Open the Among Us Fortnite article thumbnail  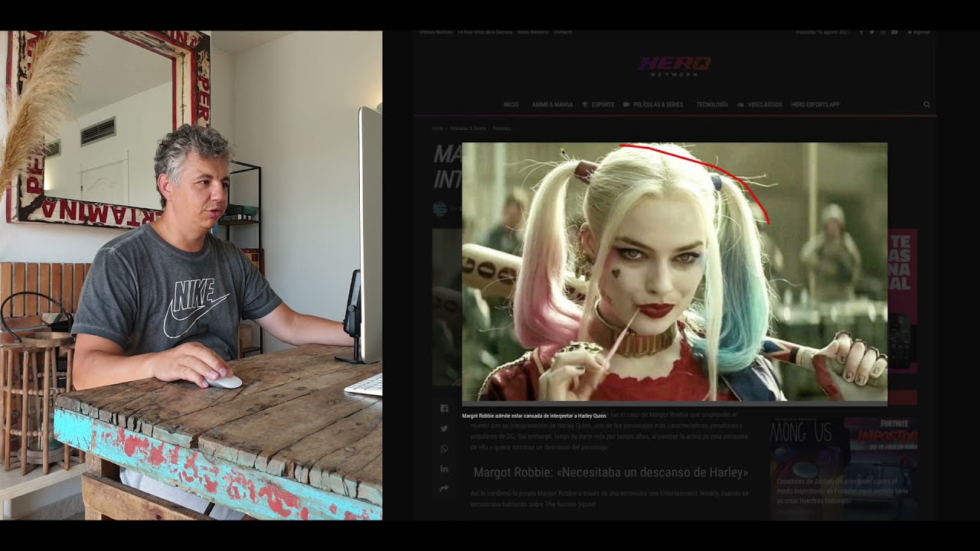point(844,468)
